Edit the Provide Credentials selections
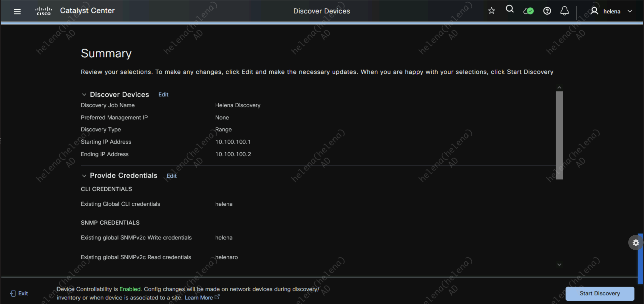The width and height of the screenshot is (644, 304). (x=172, y=176)
